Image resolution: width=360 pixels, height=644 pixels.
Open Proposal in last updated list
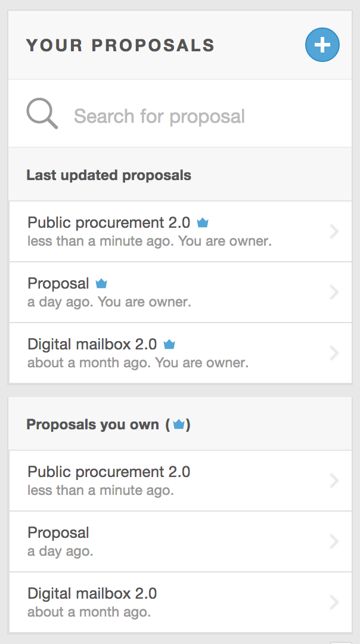pyautogui.click(x=58, y=284)
